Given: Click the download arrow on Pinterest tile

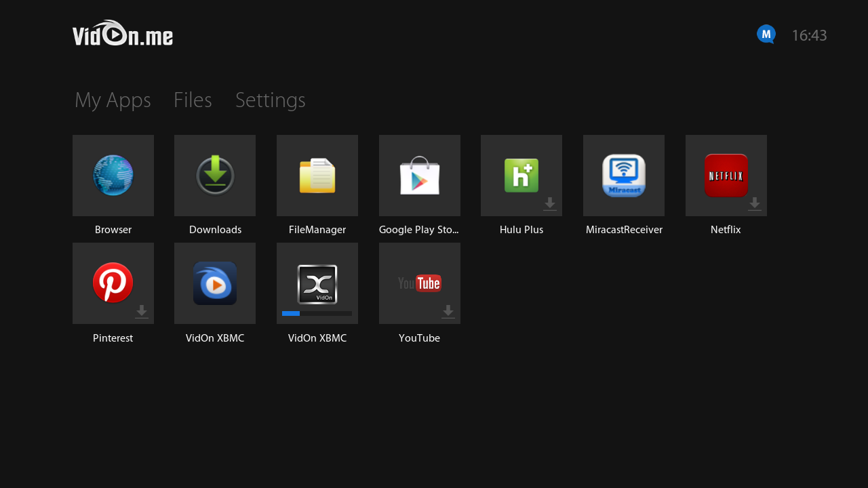Looking at the screenshot, I should 142,312.
